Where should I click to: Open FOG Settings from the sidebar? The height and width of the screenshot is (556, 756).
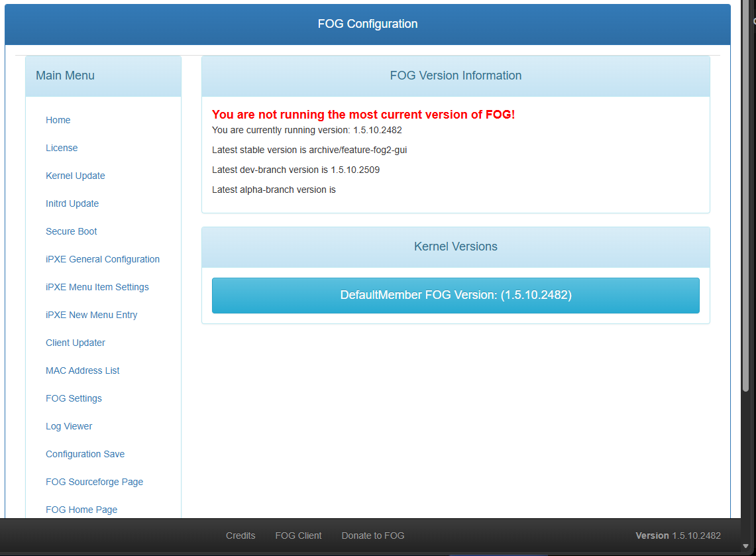74,399
